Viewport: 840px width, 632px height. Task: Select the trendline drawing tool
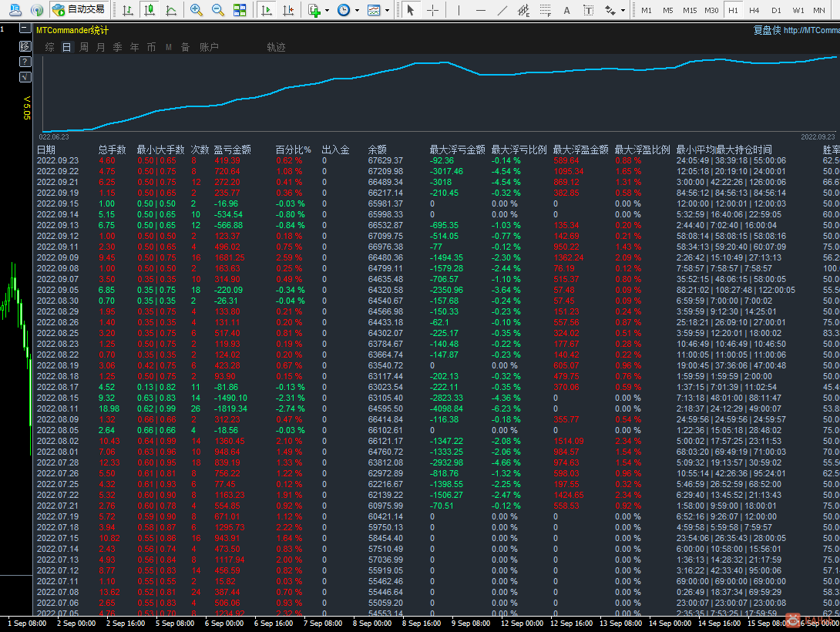pos(502,10)
